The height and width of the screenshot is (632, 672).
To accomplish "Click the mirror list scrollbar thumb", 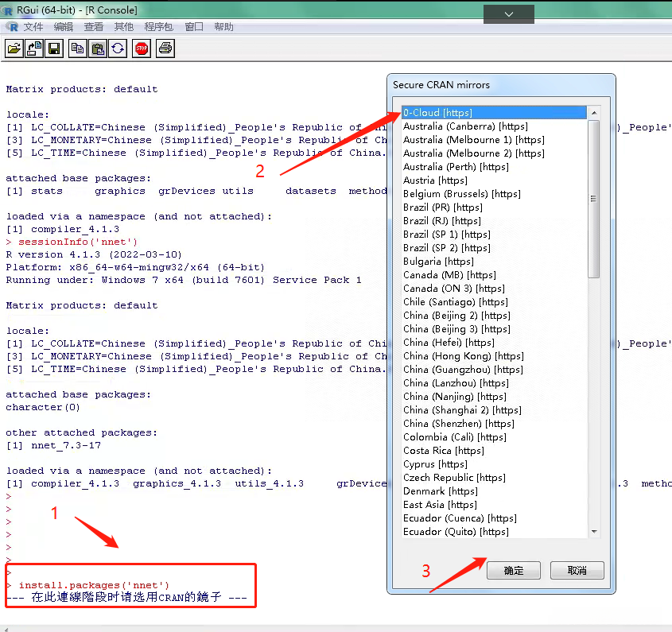I will click(x=593, y=199).
